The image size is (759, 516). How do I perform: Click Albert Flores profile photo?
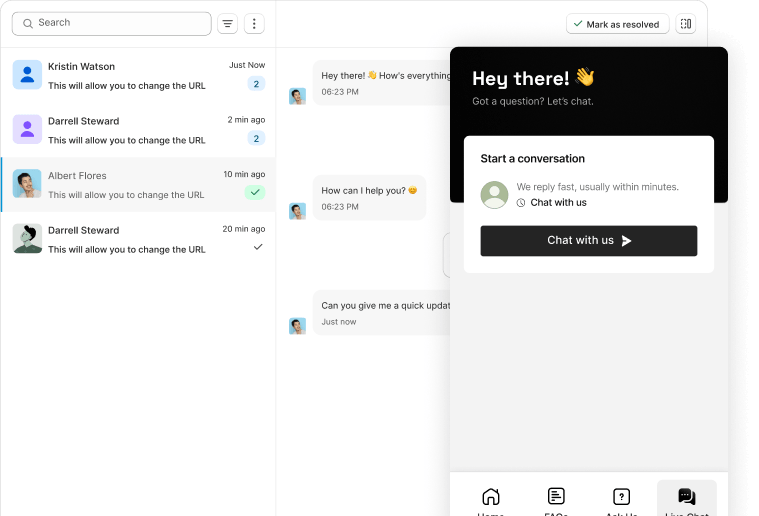[27, 184]
